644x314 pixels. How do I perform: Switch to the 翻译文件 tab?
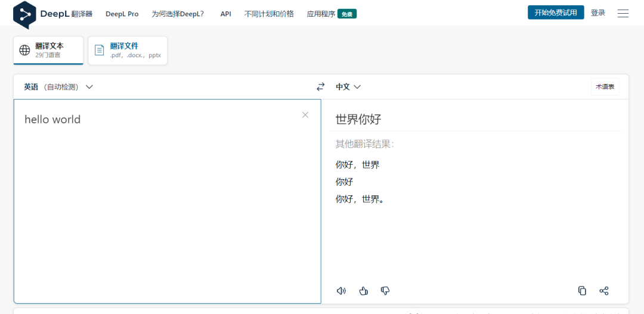(128, 50)
